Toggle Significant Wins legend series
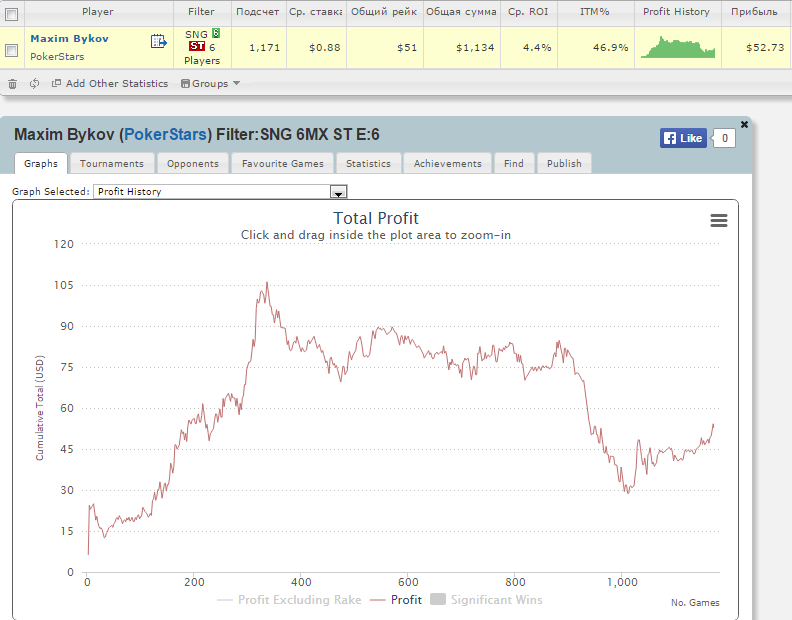The width and height of the screenshot is (792, 620). tap(486, 600)
